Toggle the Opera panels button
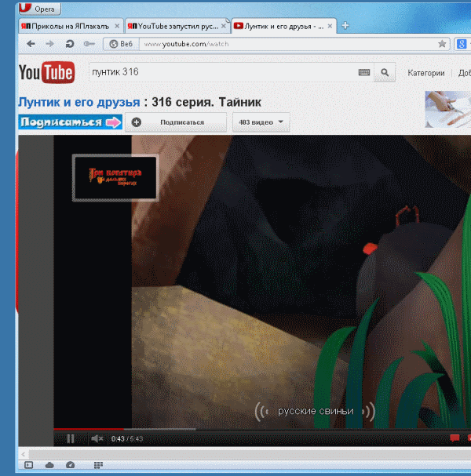 pos(28,465)
